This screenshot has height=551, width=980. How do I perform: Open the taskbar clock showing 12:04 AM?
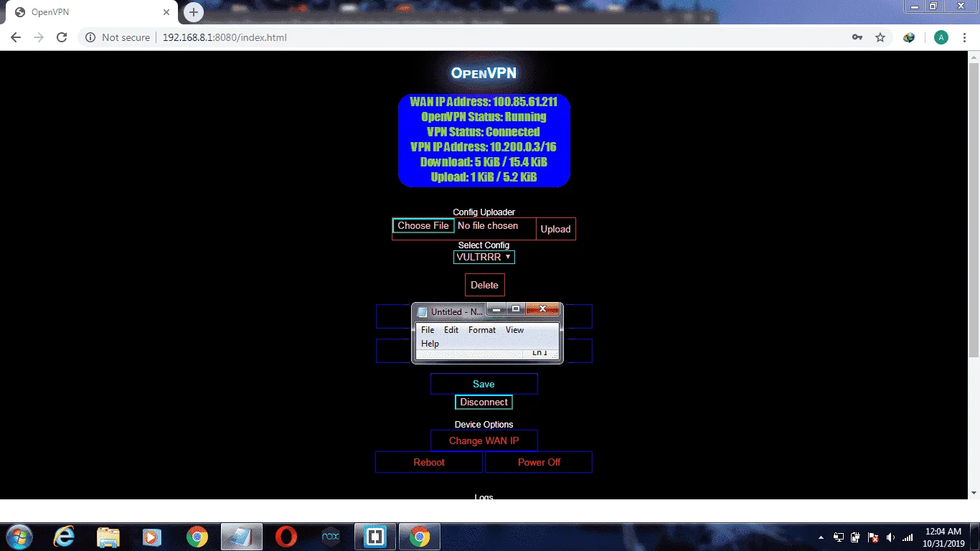[x=942, y=537]
